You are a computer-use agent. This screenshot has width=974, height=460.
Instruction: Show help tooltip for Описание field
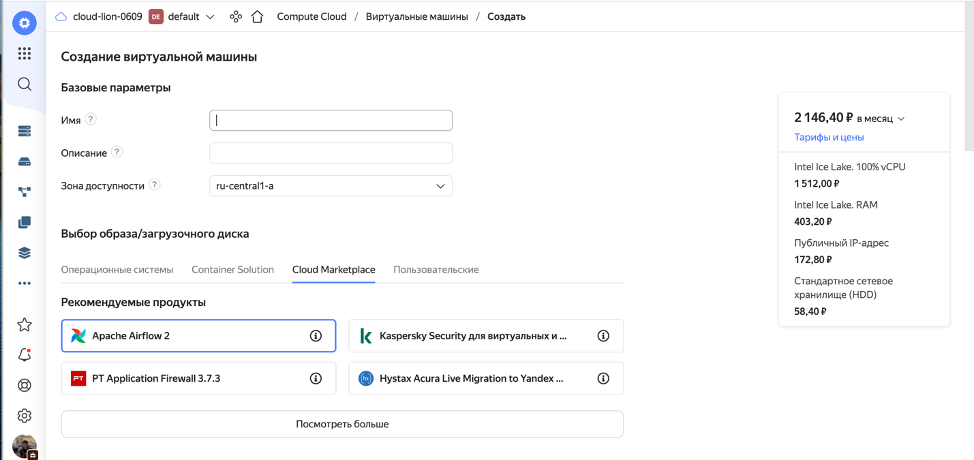pyautogui.click(x=117, y=151)
